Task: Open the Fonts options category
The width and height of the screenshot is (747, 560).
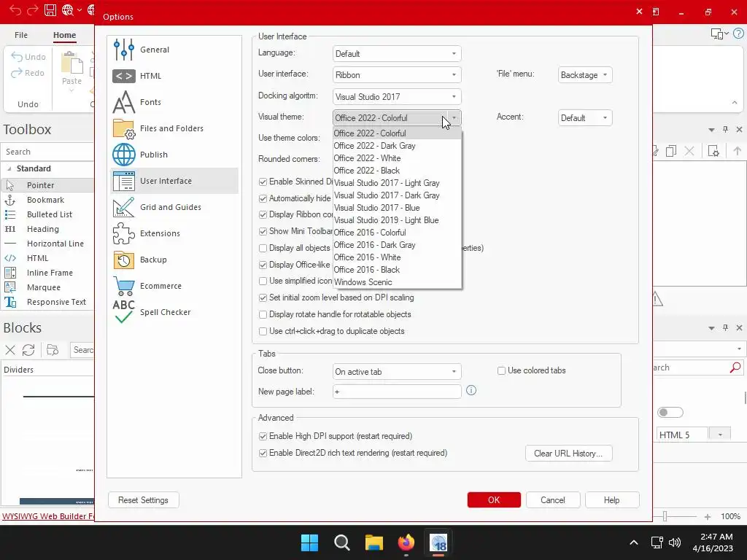Action: pos(174,102)
